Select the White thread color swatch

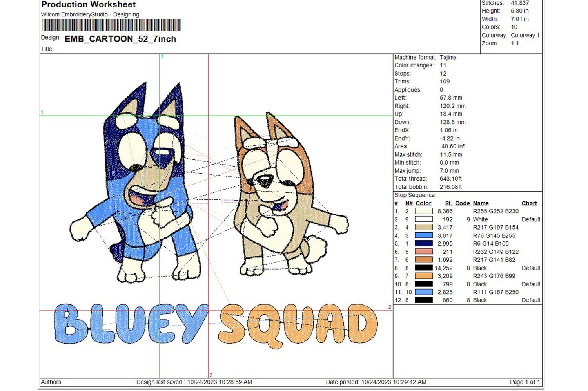pos(423,219)
